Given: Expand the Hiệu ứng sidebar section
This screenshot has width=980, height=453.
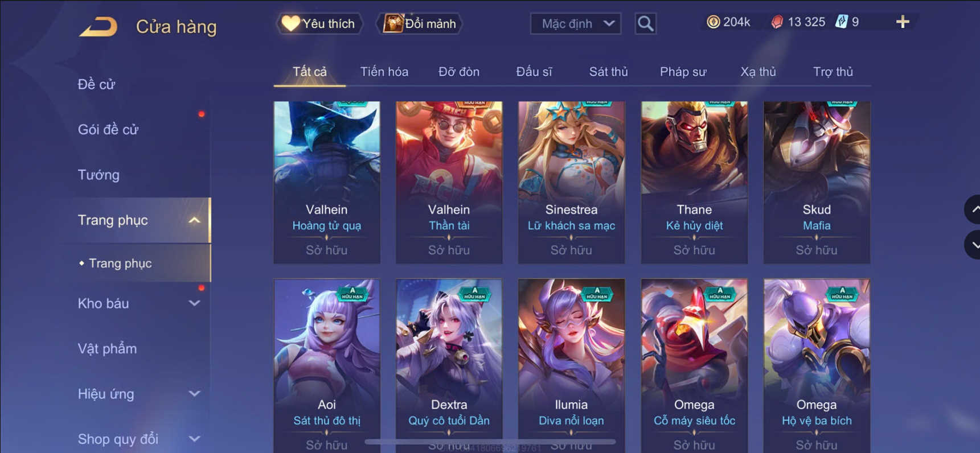Looking at the screenshot, I should tap(194, 394).
